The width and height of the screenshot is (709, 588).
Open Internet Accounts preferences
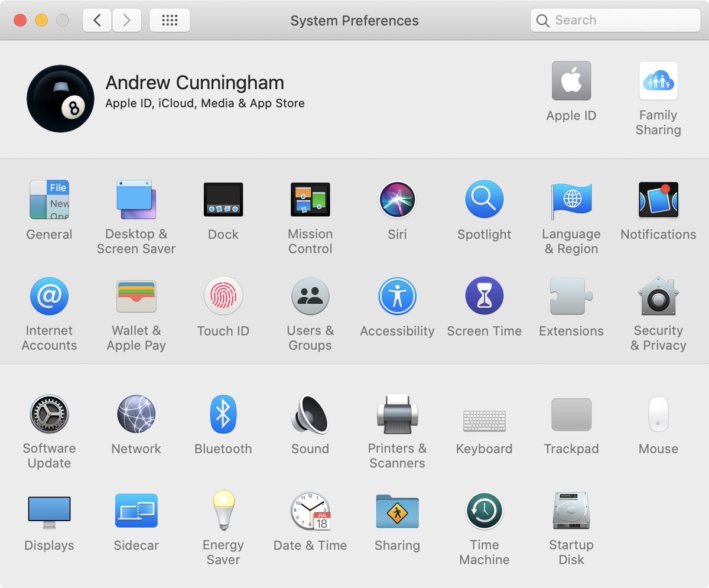click(x=50, y=296)
